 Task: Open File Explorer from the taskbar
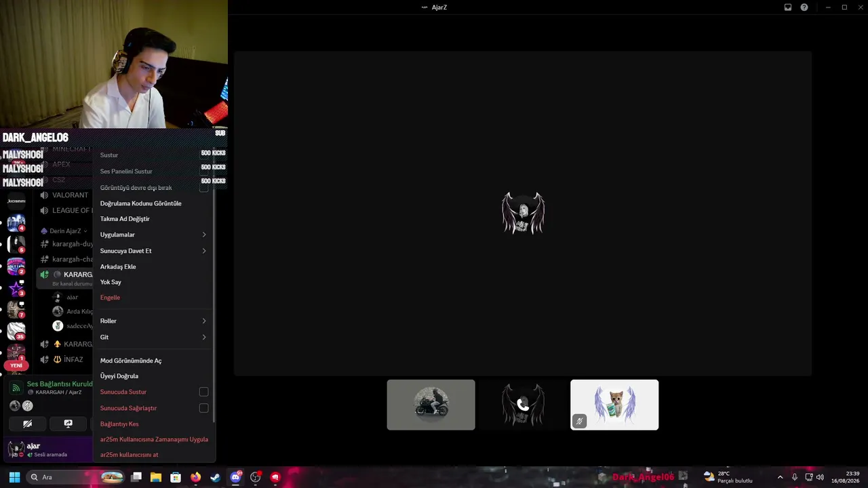[156, 477]
